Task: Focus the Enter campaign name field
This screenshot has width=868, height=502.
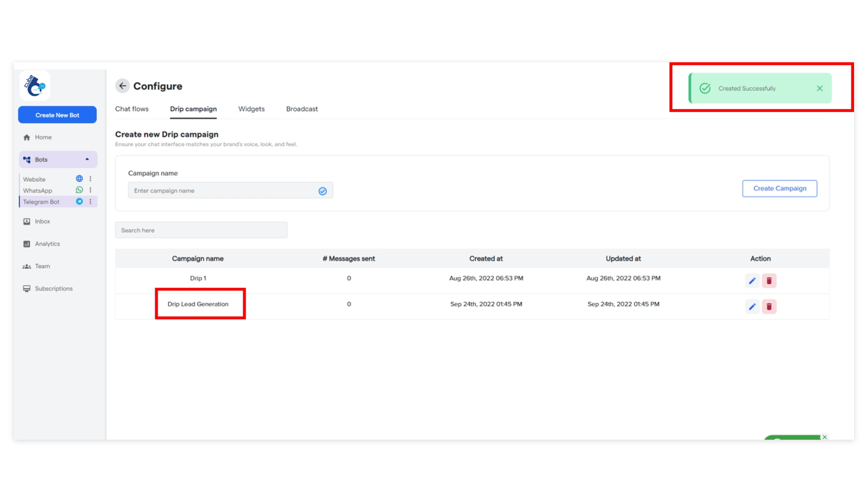Action: (230, 191)
